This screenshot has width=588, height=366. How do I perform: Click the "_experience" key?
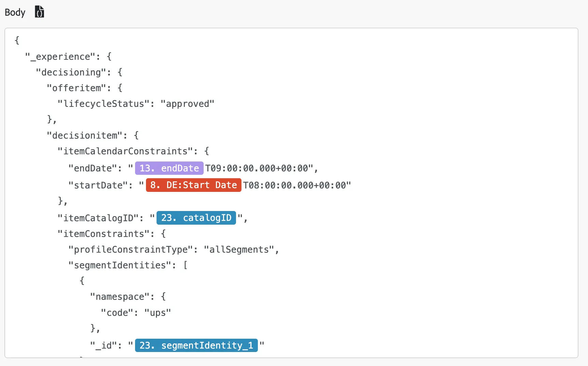click(60, 57)
